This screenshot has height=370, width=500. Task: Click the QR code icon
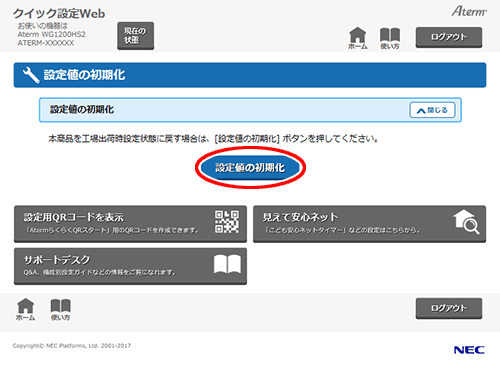click(x=227, y=222)
